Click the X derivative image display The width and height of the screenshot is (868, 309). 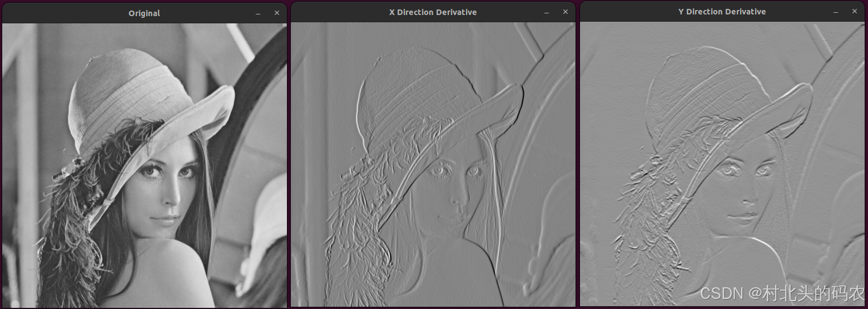433,165
